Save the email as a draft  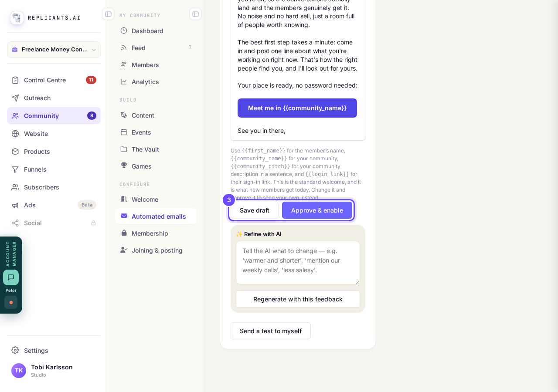pos(255,210)
